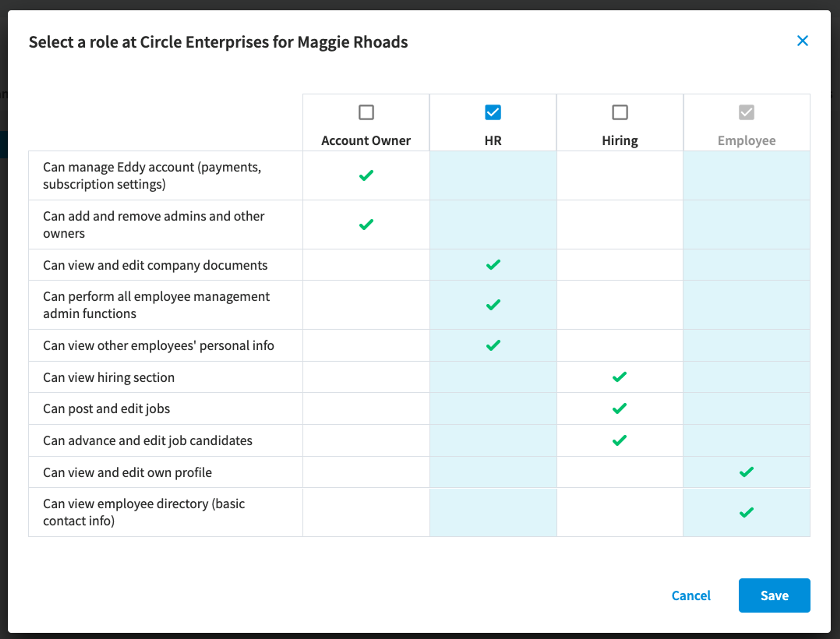Enable the Hiring role checkbox
840x639 pixels.
pos(620,112)
